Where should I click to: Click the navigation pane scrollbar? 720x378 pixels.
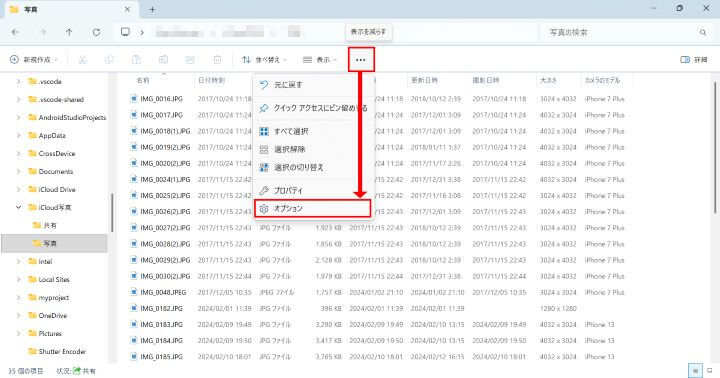click(112, 213)
